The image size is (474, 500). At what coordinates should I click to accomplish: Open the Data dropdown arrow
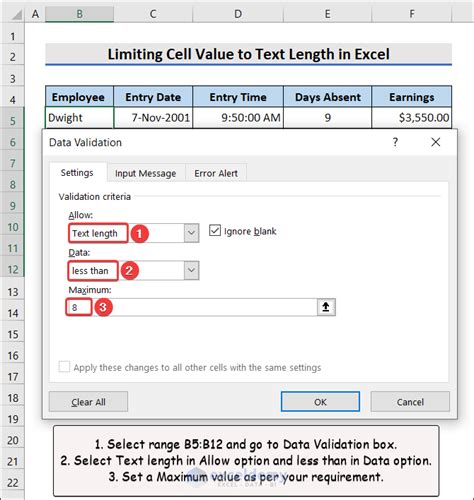pos(191,270)
